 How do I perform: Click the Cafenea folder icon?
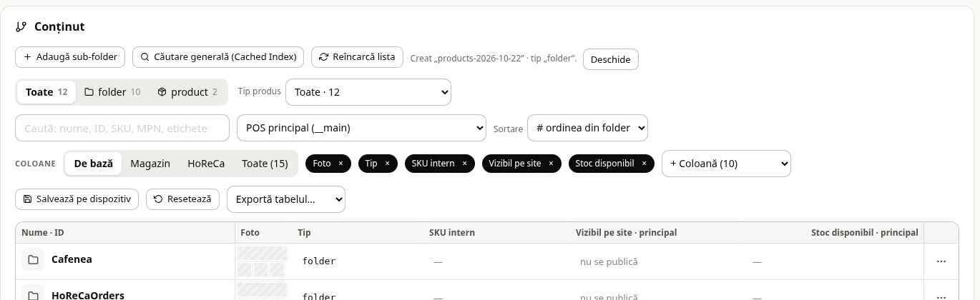coord(33,260)
